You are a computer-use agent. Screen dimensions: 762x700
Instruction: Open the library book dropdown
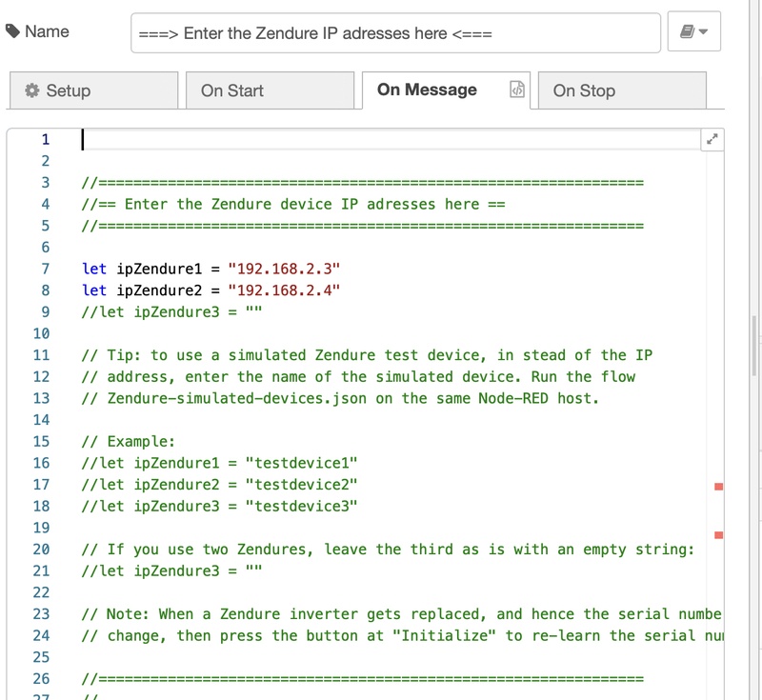coord(694,31)
